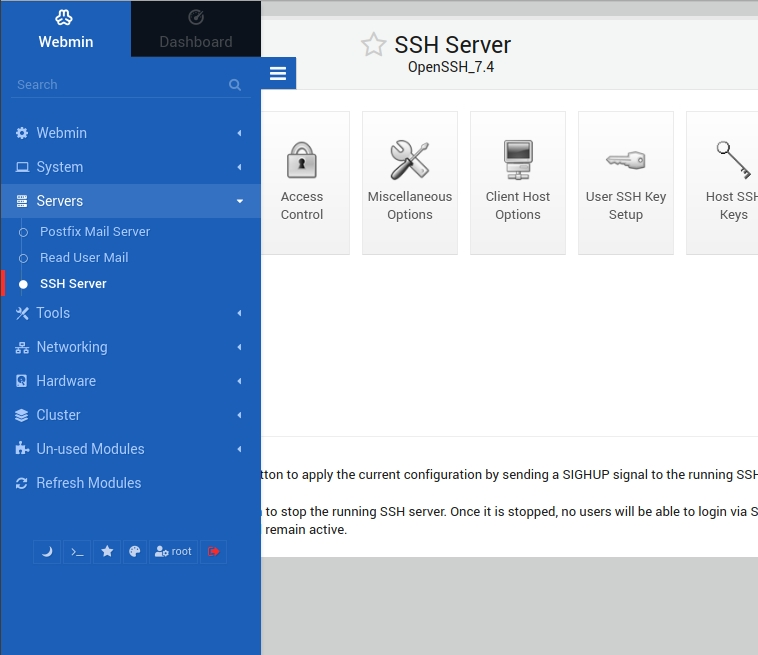This screenshot has width=758, height=655.
Task: Click the Webmin logo icon
Action: point(64,17)
